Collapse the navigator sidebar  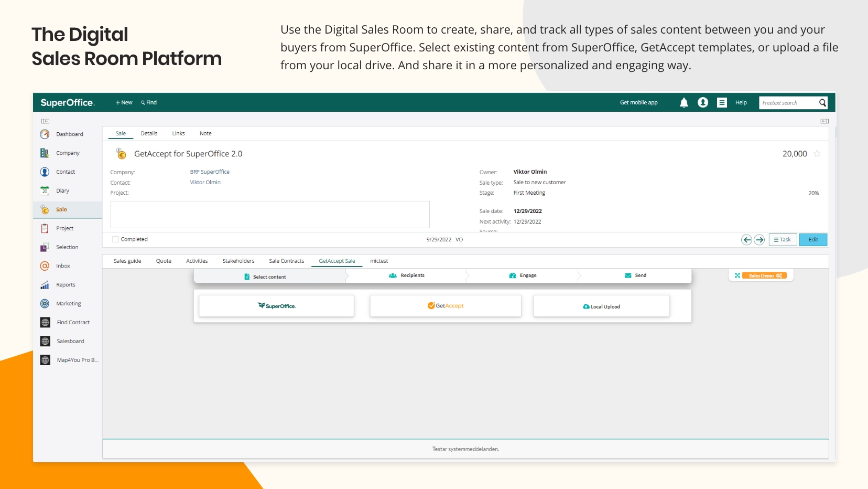click(x=45, y=121)
